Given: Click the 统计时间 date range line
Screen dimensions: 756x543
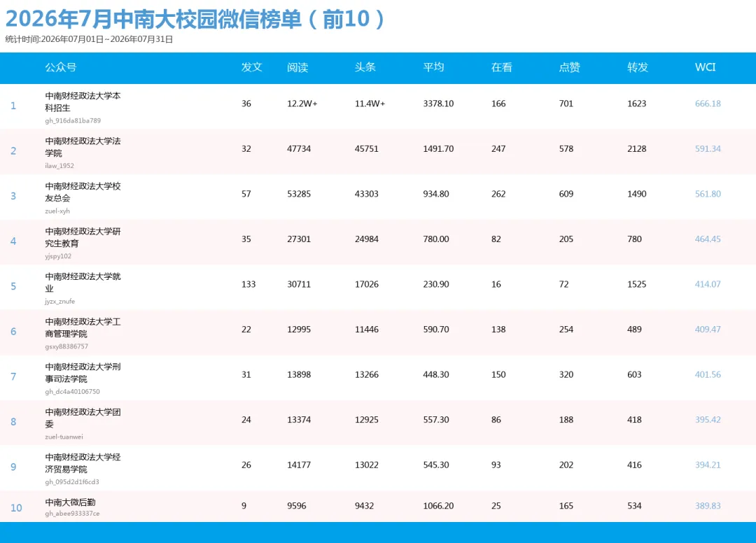Looking at the screenshot, I should pos(89,39).
